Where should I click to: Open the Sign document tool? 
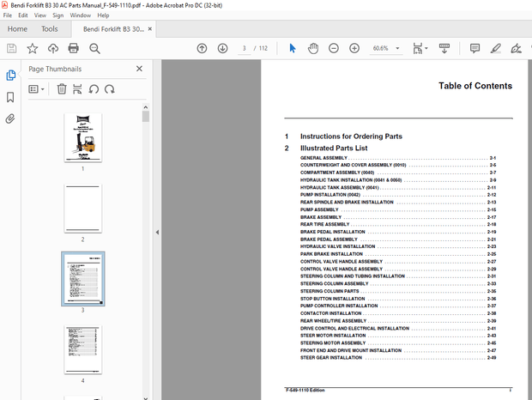click(x=516, y=49)
